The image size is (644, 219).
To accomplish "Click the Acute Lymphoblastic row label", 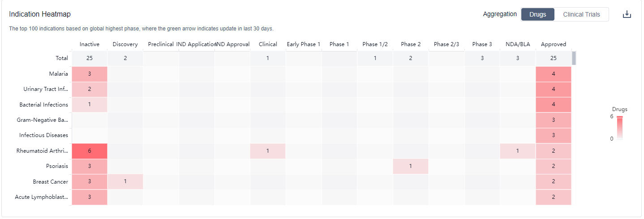I will click(x=42, y=197).
